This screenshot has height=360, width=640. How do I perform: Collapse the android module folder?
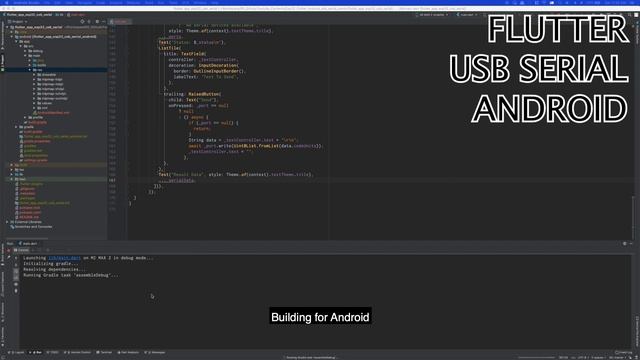click(12, 36)
